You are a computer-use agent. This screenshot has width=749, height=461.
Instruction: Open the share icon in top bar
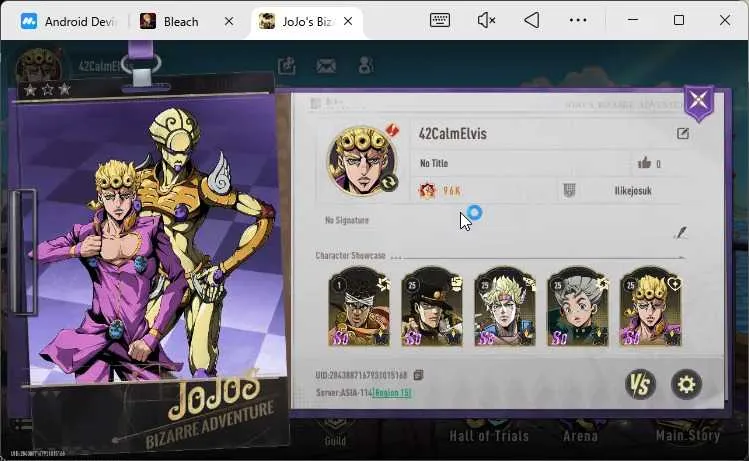coord(287,65)
